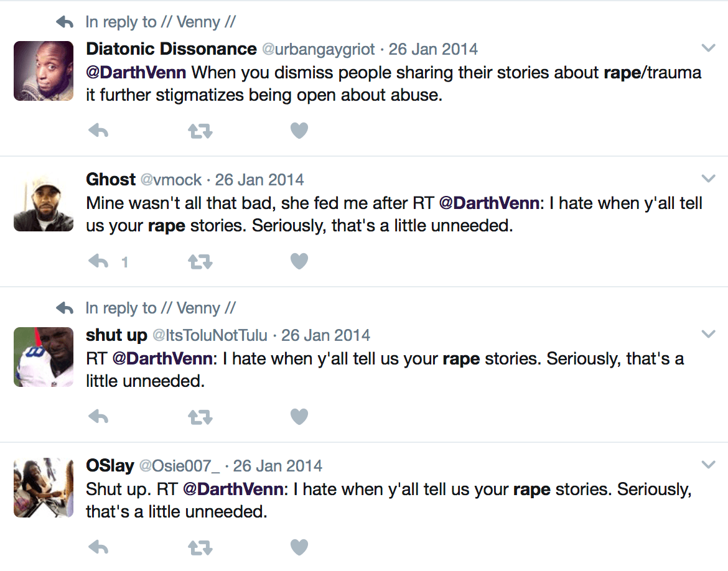This screenshot has height=571, width=728.
Task: Like the tweet by ItsToluNotTulu
Action: pos(299,417)
